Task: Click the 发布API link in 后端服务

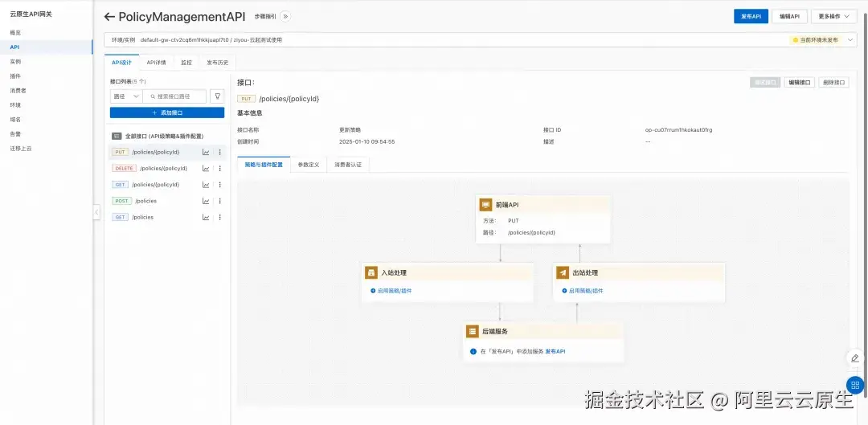Action: point(555,351)
